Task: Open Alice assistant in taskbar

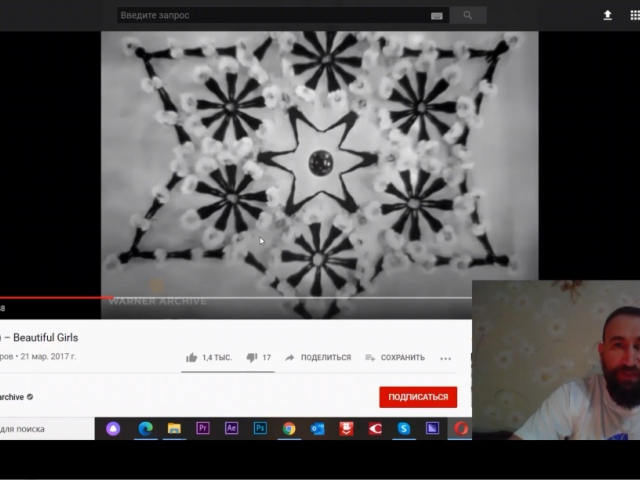Action: [113, 429]
